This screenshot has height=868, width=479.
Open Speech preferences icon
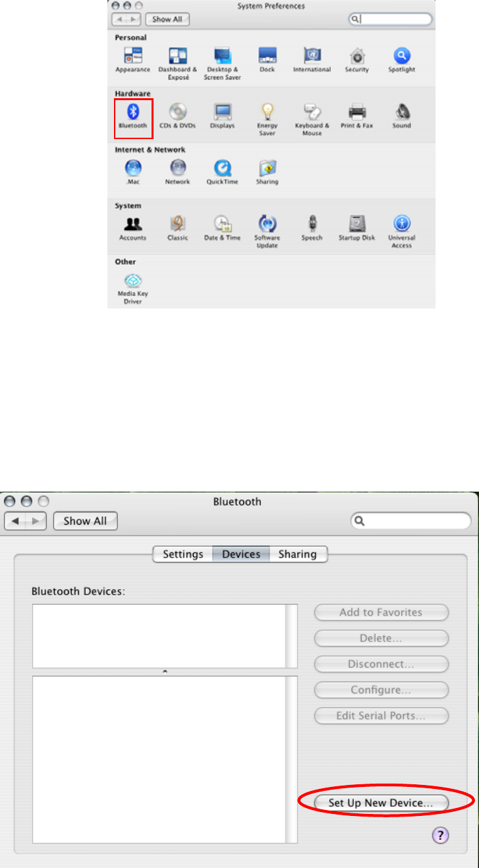click(x=312, y=227)
